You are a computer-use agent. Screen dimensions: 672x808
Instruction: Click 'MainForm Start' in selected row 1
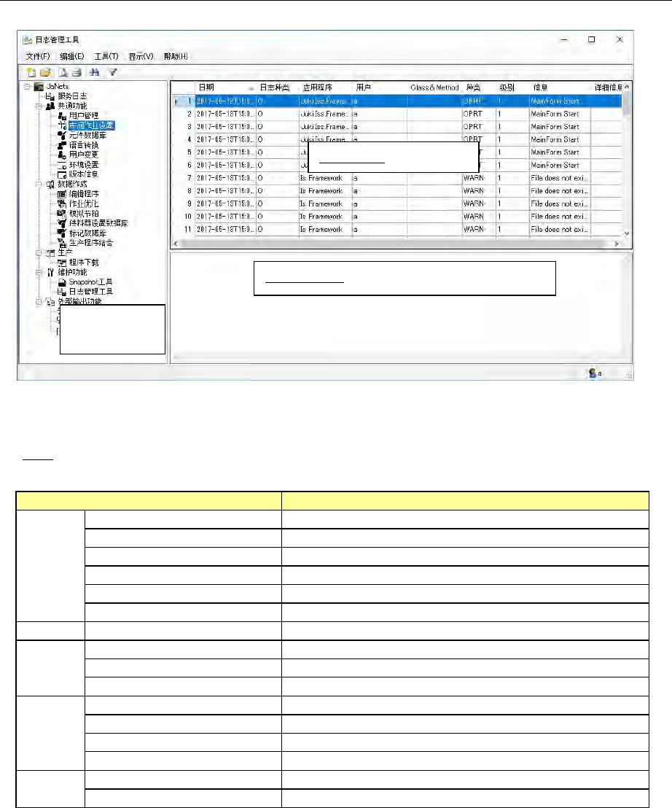pos(560,101)
